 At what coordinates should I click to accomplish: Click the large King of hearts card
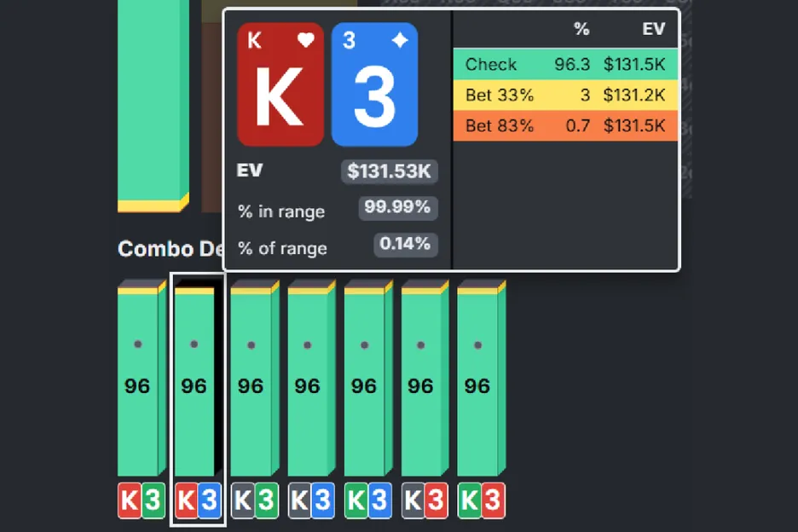280,84
